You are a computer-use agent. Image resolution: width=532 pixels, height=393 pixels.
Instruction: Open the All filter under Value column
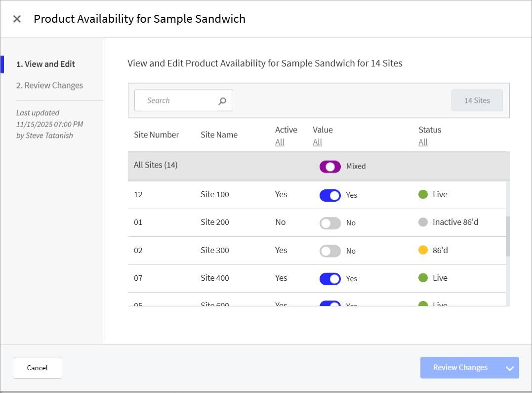click(x=317, y=142)
